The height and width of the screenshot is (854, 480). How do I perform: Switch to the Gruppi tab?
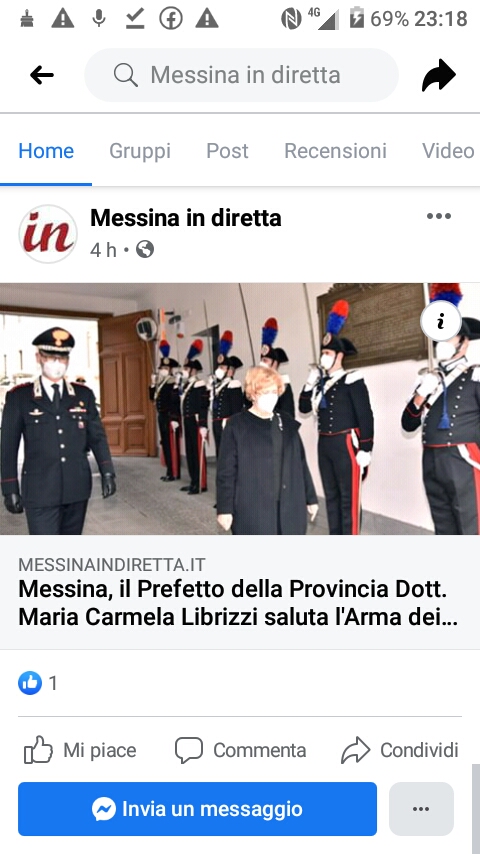(140, 151)
